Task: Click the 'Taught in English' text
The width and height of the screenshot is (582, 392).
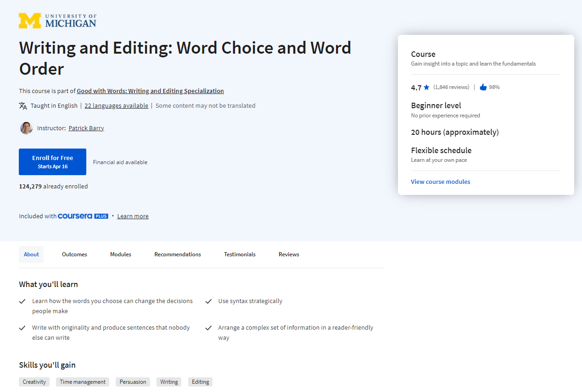Action: click(54, 106)
